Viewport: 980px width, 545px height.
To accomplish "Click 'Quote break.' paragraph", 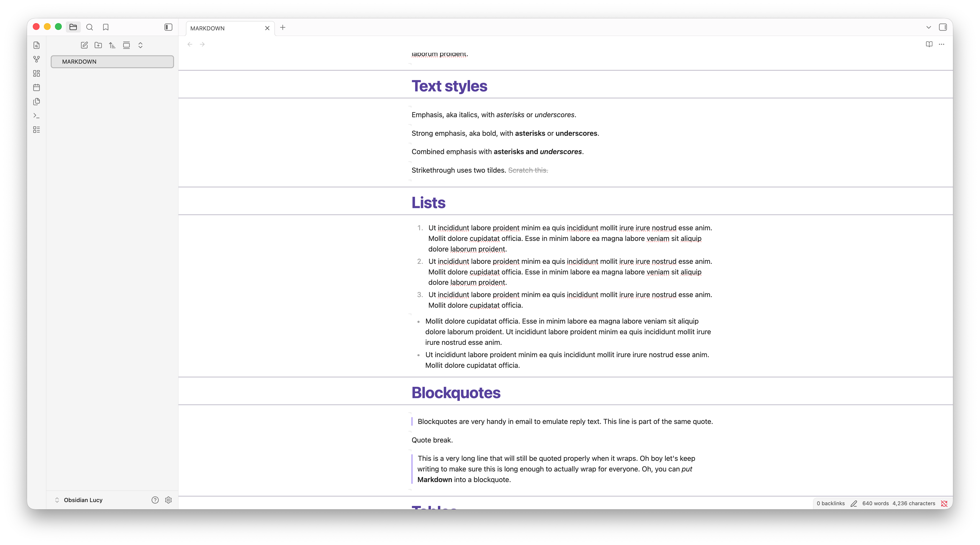I will tap(432, 440).
